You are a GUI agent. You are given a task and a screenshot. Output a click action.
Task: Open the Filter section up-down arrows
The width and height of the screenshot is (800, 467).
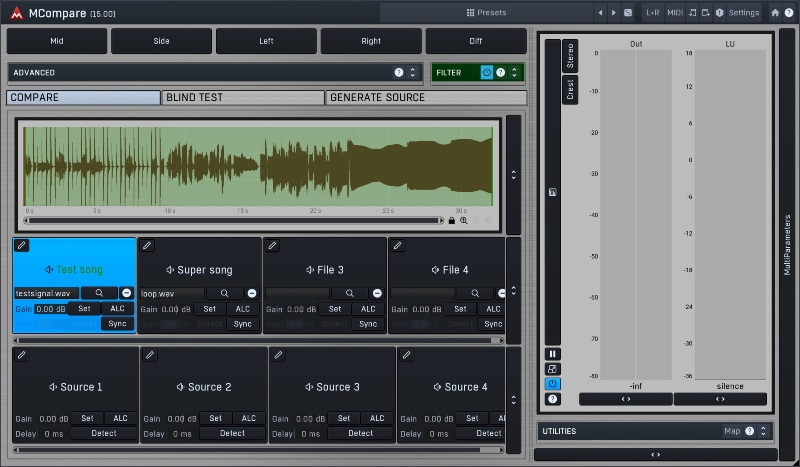click(513, 73)
